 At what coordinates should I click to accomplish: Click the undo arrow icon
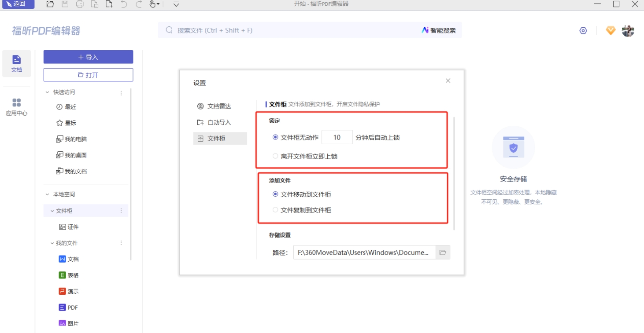pos(124,4)
